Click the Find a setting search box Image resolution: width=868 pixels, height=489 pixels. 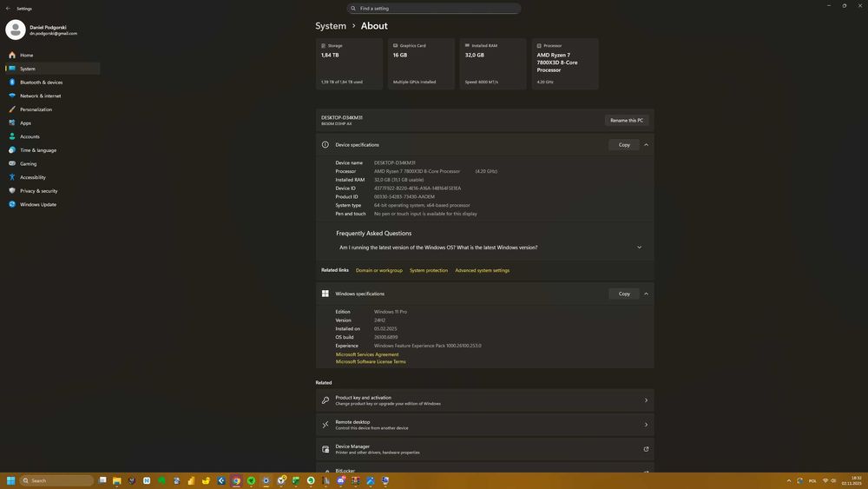pos(433,9)
